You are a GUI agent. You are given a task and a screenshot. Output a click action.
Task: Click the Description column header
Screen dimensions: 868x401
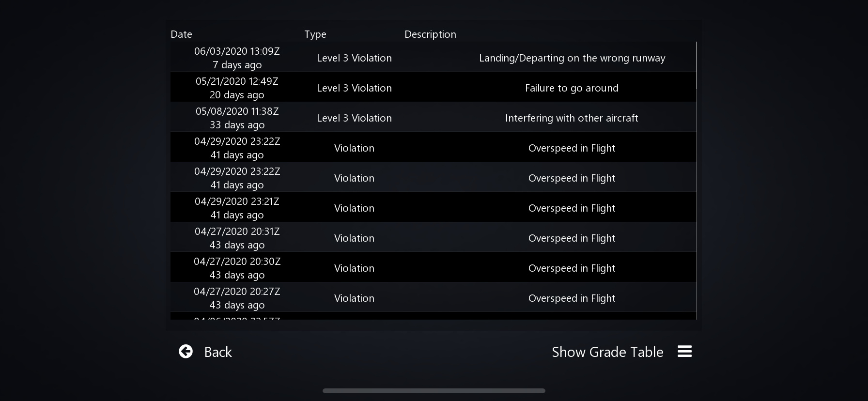coord(430,34)
